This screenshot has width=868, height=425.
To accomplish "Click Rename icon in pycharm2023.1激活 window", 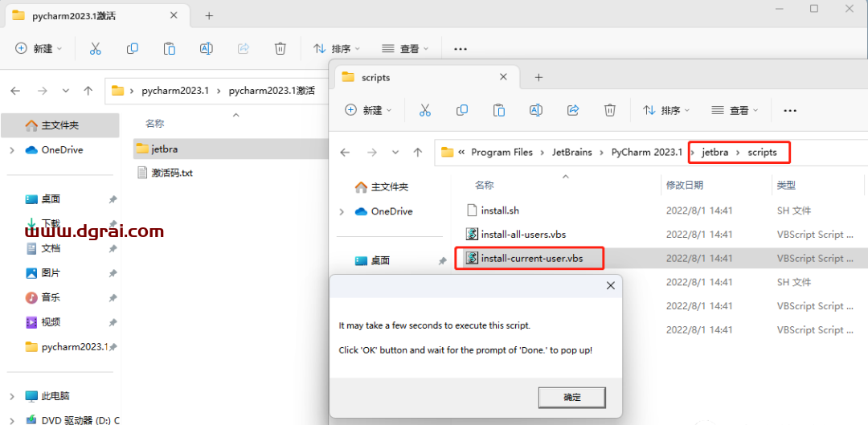I will click(x=207, y=49).
